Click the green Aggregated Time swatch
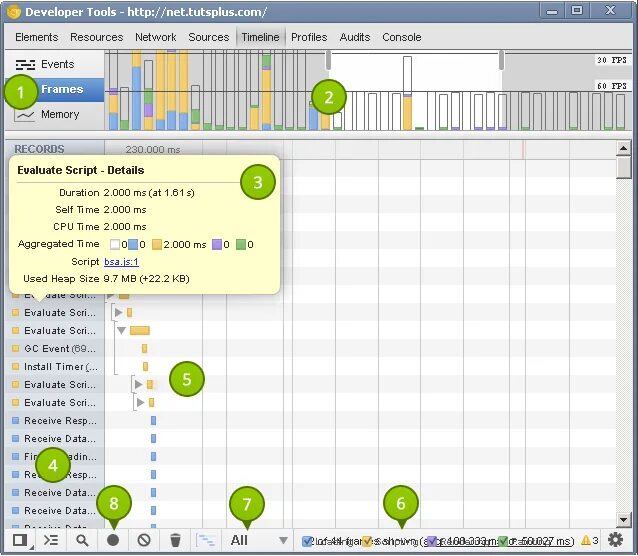This screenshot has width=638, height=556. pyautogui.click(x=241, y=244)
